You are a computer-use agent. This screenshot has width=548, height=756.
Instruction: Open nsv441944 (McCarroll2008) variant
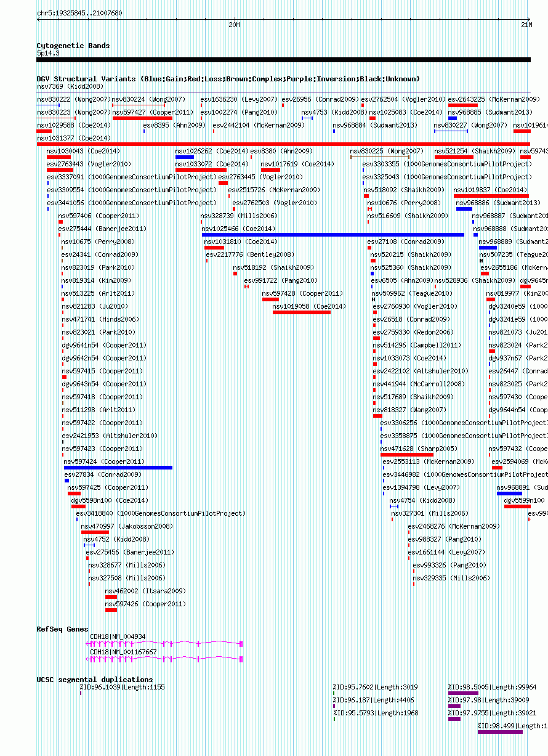click(x=419, y=384)
